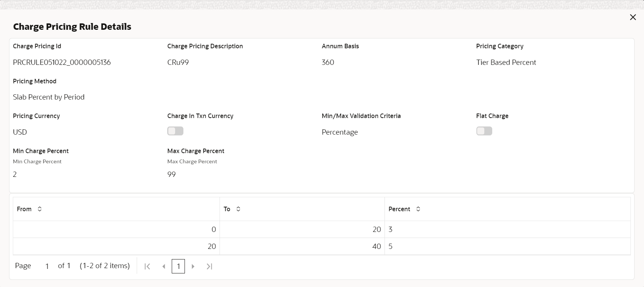Sort the table by Percent column

click(x=418, y=209)
